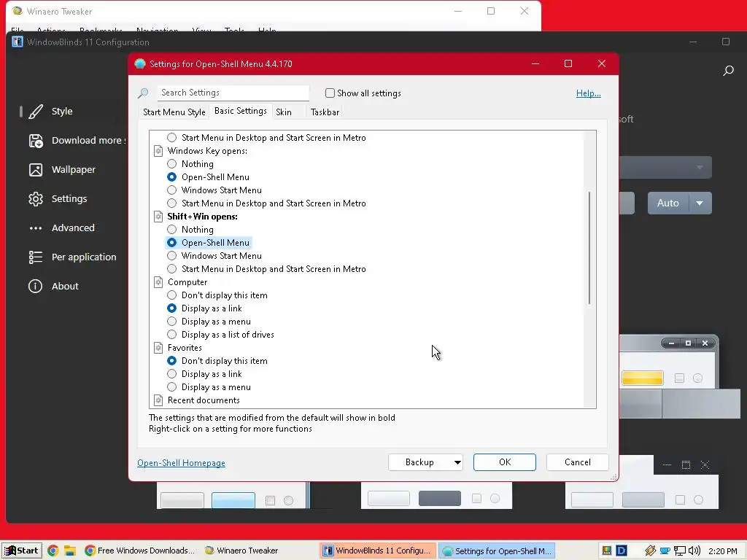Click the Recent documents setting label
The height and width of the screenshot is (560, 747).
(x=204, y=400)
